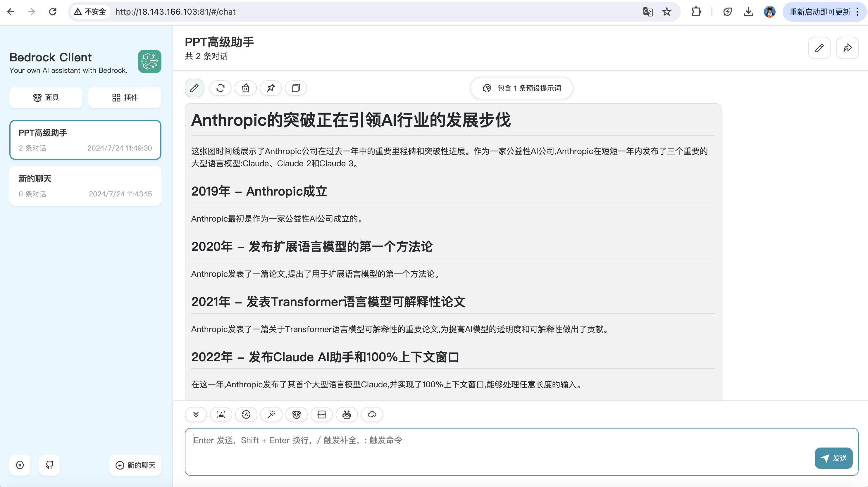
Task: Click the heading "2020年 – 发布扩展语言模型的第一个方法论"
Action: [x=312, y=246]
